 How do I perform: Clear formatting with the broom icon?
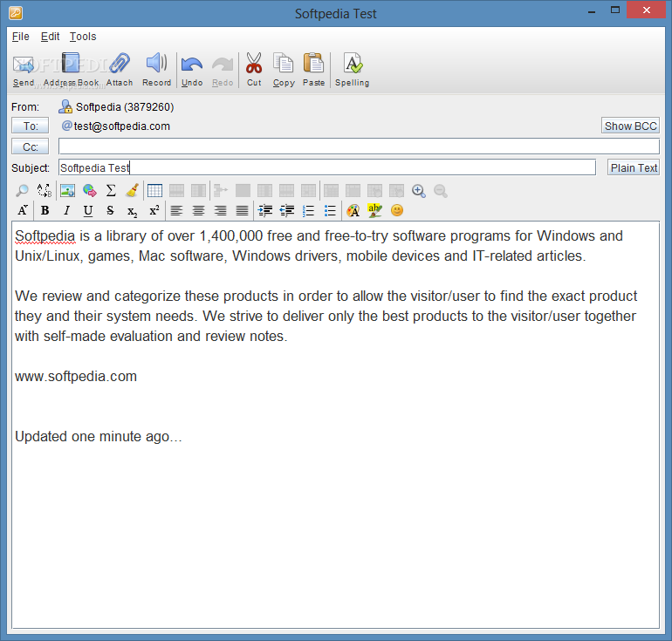tap(133, 190)
